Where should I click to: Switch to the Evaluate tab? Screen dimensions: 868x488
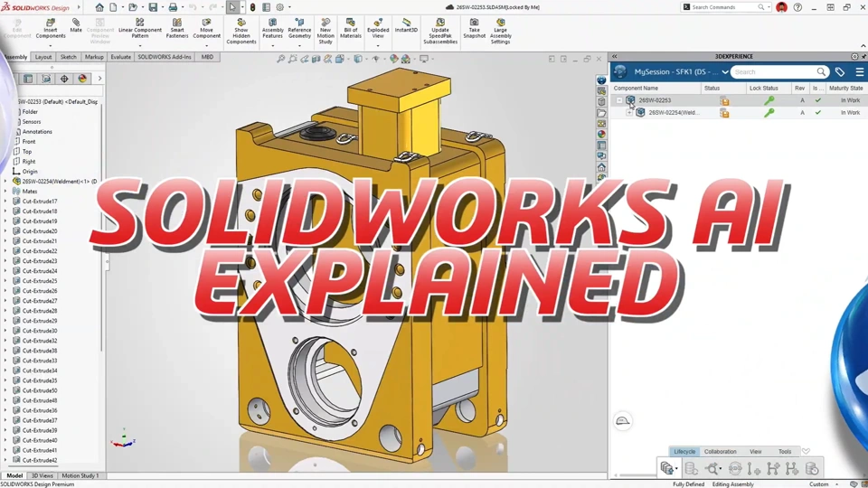(120, 57)
